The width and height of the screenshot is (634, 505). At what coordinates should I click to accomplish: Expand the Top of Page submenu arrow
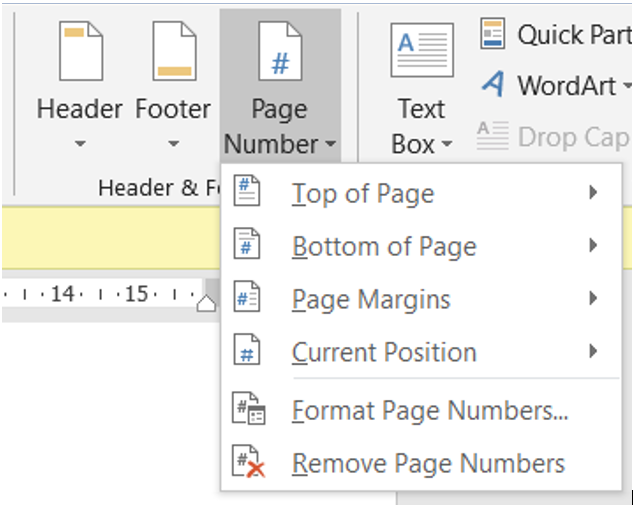(x=594, y=193)
